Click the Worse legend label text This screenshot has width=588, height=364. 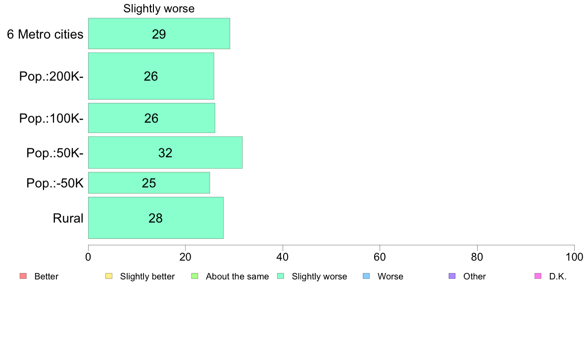pos(391,276)
